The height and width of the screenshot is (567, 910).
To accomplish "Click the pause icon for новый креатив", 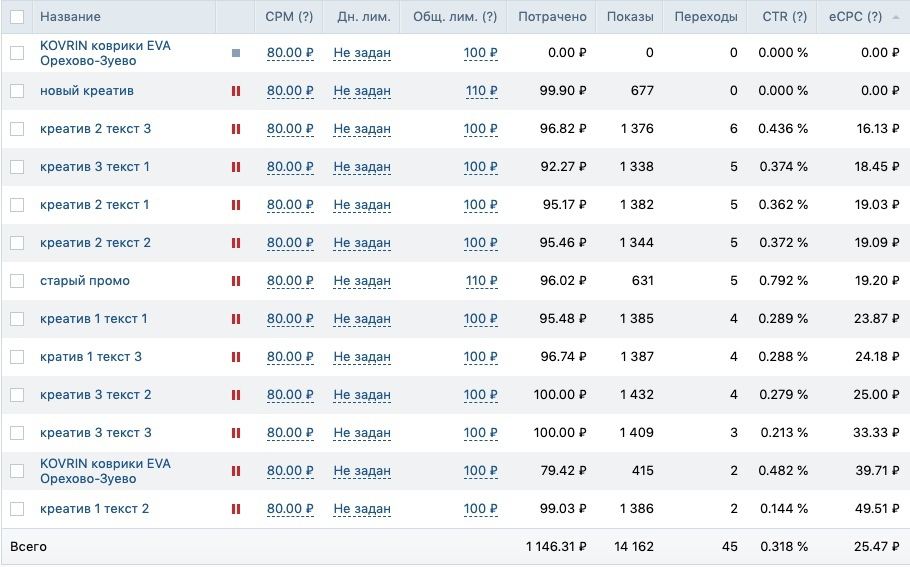I will [x=236, y=91].
